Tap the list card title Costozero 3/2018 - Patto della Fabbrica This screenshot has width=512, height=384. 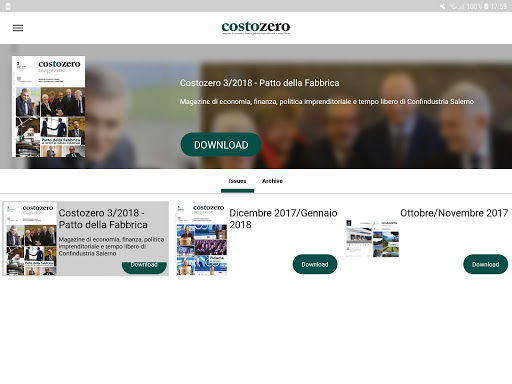(103, 219)
